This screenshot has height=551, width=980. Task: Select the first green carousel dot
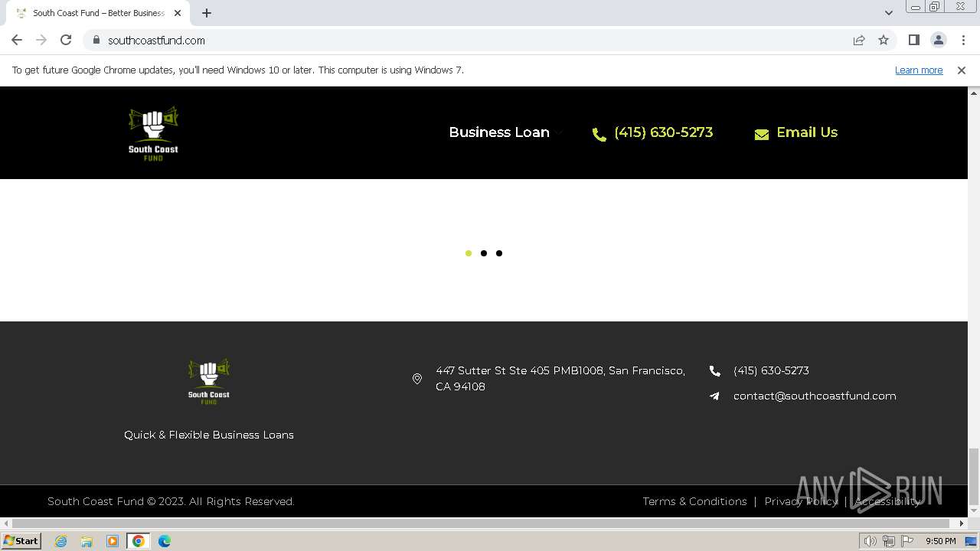click(x=469, y=253)
